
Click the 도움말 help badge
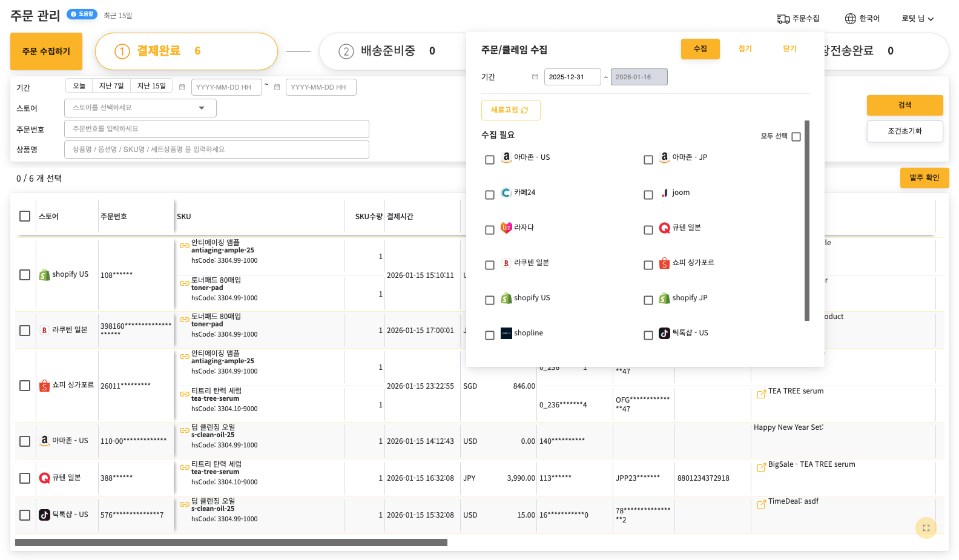pos(82,14)
